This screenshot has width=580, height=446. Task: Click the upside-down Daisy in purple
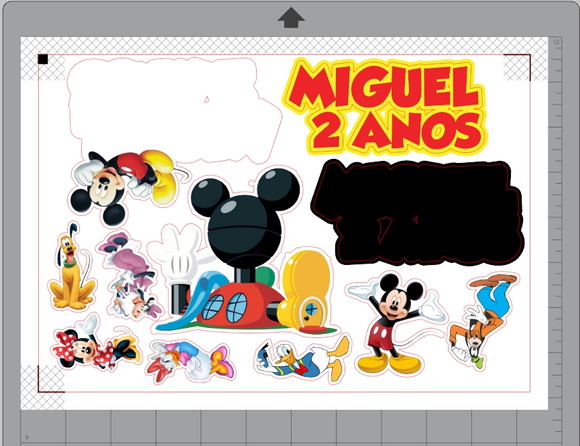click(x=130, y=276)
